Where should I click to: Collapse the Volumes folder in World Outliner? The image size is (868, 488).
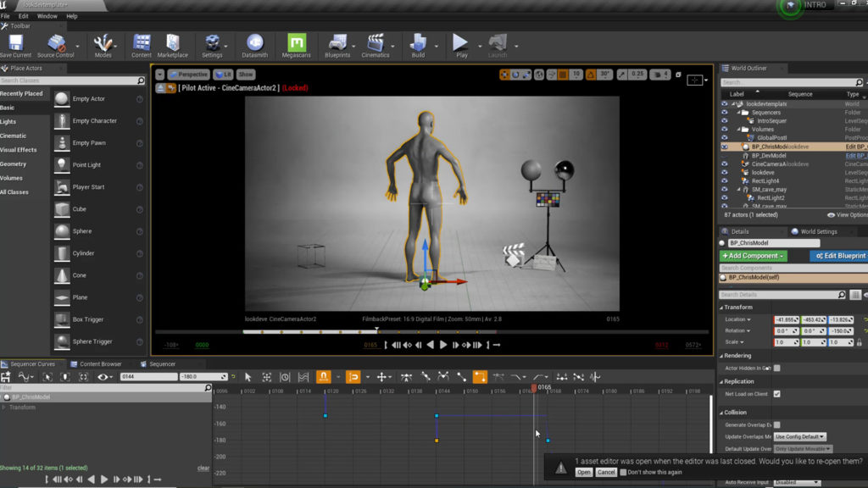point(738,129)
